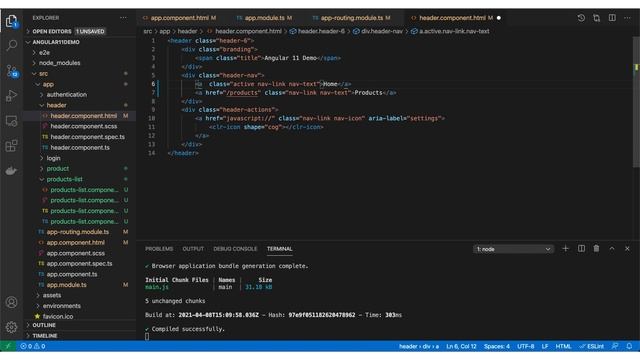Select the terminal instance dropdown '1: node'
The image size is (640, 360).
click(513, 249)
